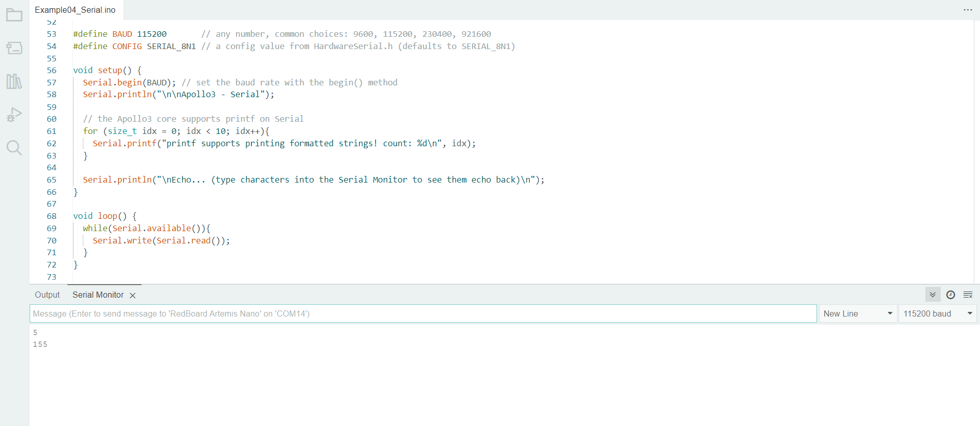Click the Apollo3 printf comment on line 60
The image size is (980, 426).
click(193, 119)
